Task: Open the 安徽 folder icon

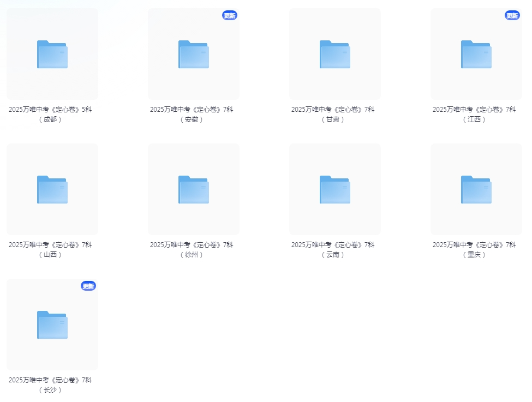Action: [194, 55]
